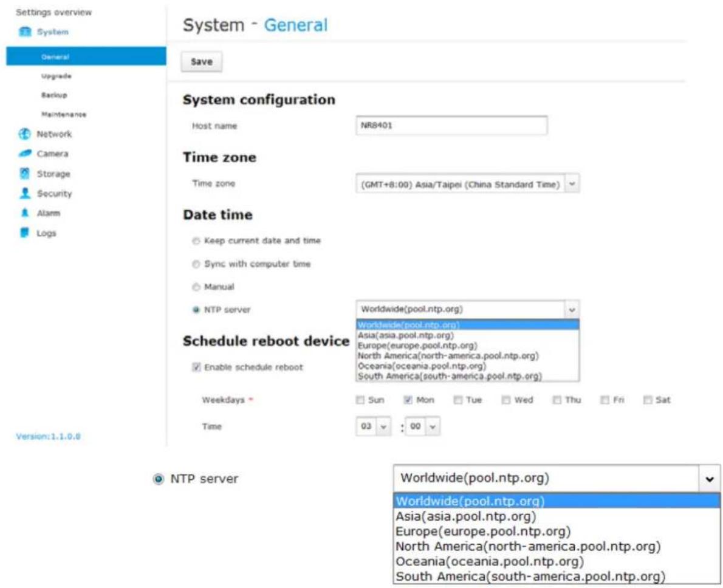Click the Storage icon in sidebar

click(x=25, y=173)
